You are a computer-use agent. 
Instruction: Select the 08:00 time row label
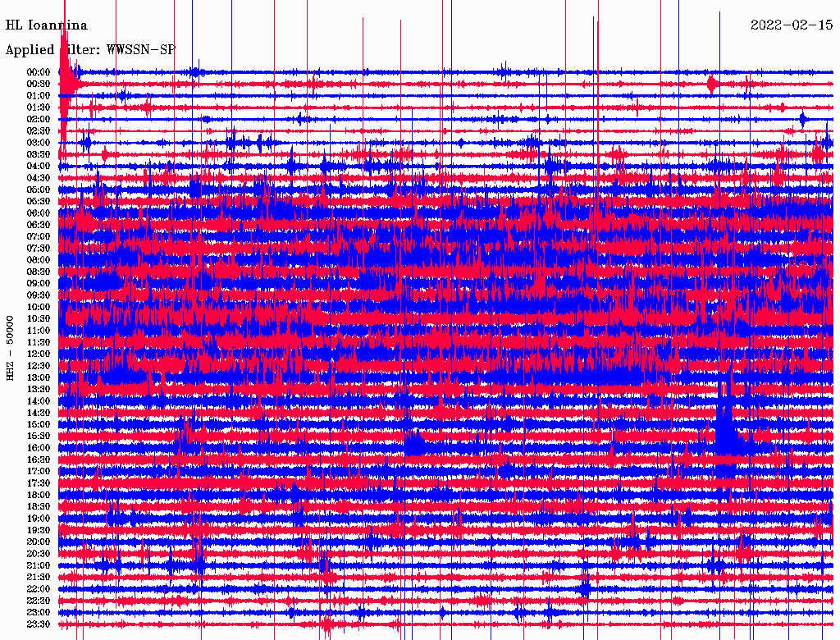pos(39,260)
